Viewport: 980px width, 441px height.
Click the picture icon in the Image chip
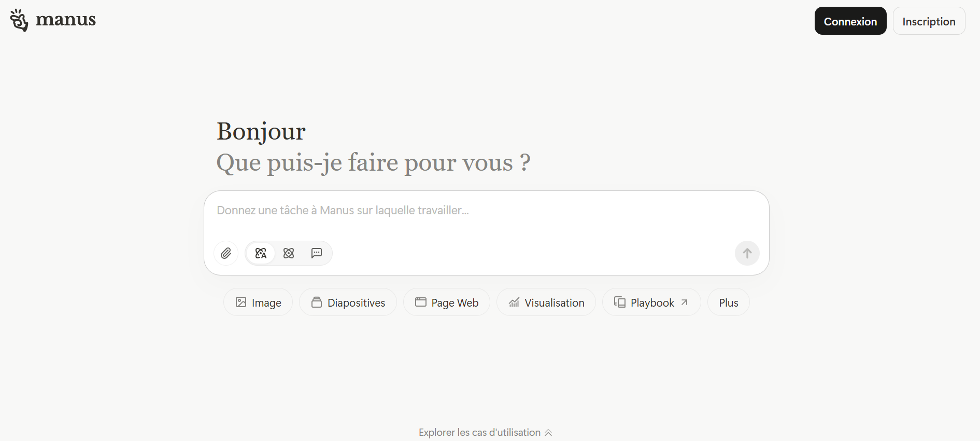[x=241, y=302]
